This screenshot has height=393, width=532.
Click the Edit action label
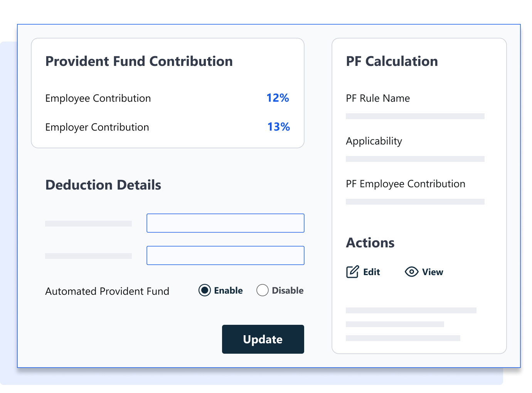coord(372,272)
